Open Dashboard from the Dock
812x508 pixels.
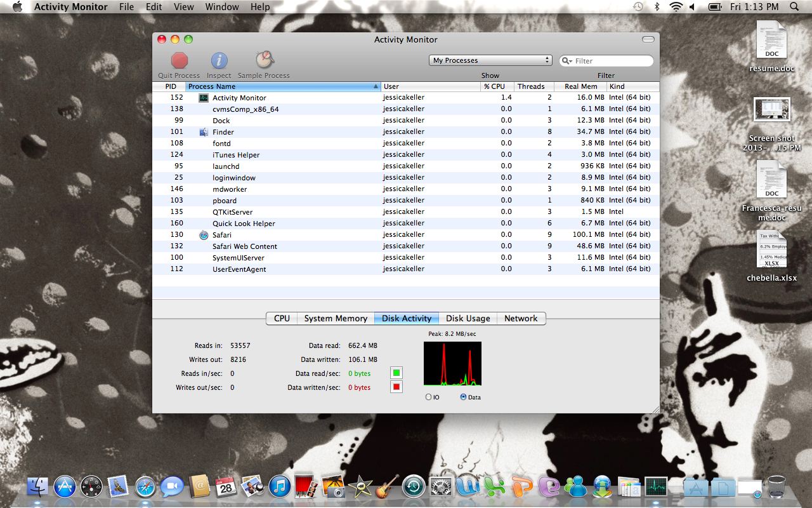click(91, 487)
